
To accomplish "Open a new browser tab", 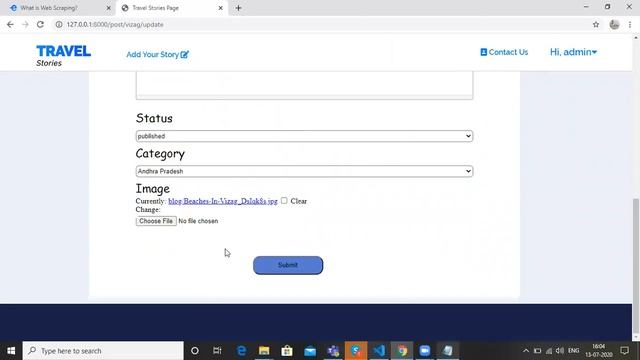I will (x=238, y=8).
